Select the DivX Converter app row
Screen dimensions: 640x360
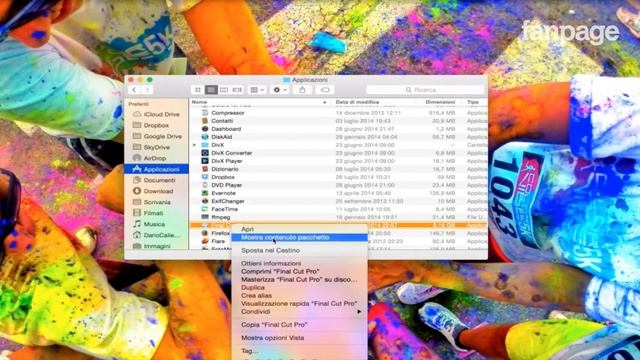[x=338, y=153]
